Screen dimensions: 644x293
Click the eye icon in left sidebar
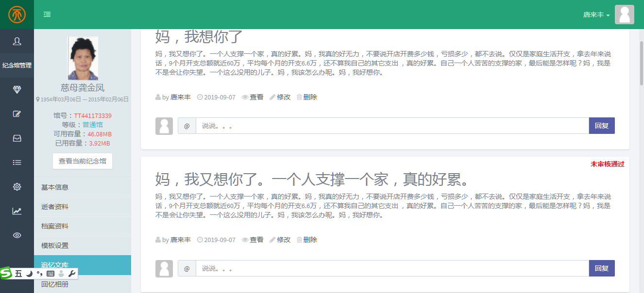17,235
